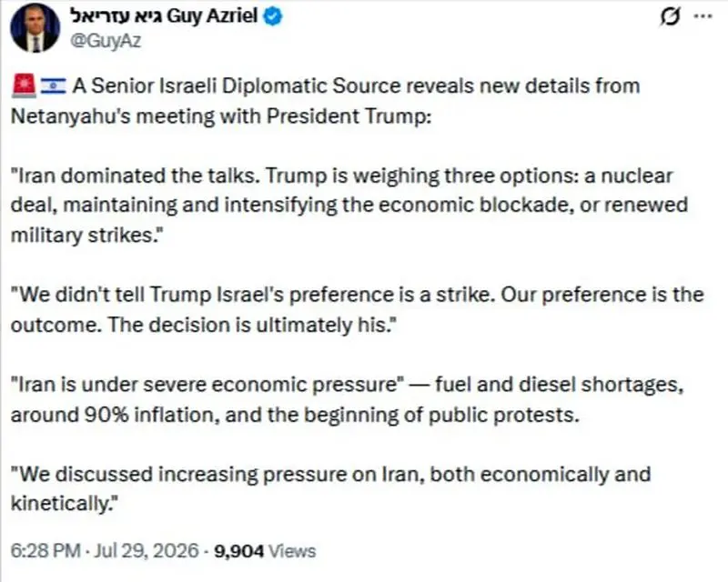Click the Grok slashed-circle icon
The width and height of the screenshot is (728, 582).
(670, 17)
